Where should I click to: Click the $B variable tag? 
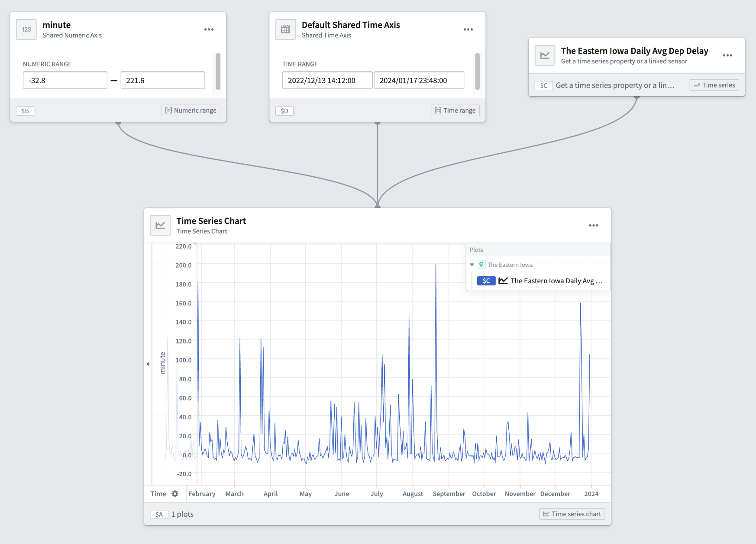coord(25,111)
